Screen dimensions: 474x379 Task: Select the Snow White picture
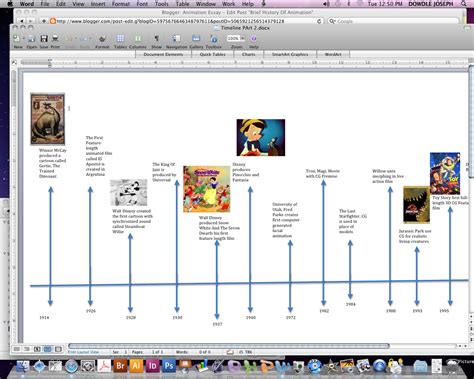(207, 189)
